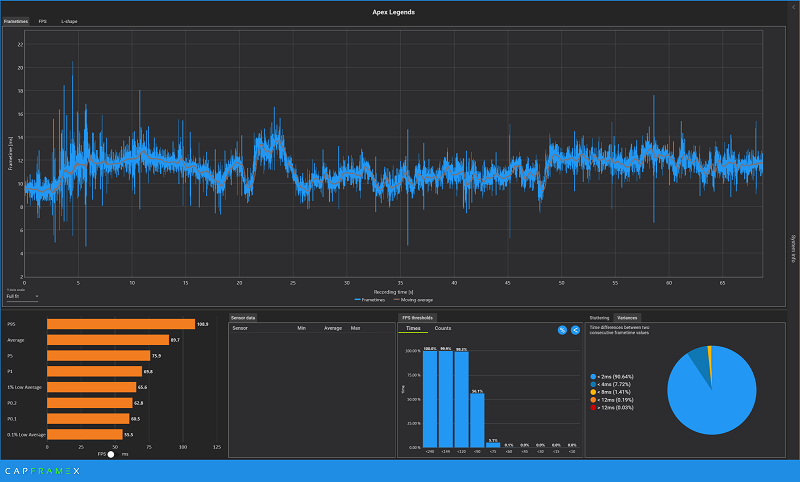The image size is (800, 482).
Task: Click the '> 12ms' red legend marker
Action: [x=593, y=408]
